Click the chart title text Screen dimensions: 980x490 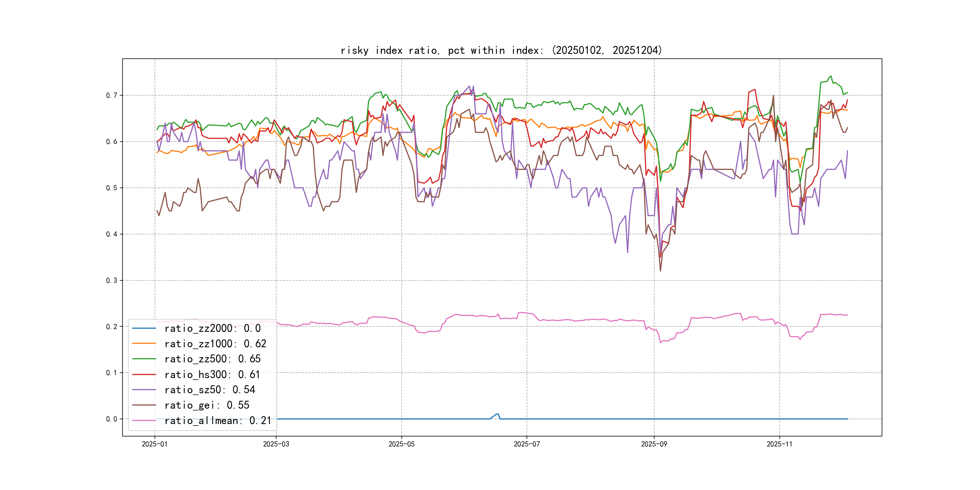click(501, 50)
